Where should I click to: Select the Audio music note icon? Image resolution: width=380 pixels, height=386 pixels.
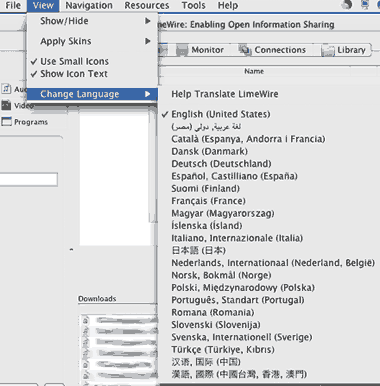pyautogui.click(x=6, y=89)
